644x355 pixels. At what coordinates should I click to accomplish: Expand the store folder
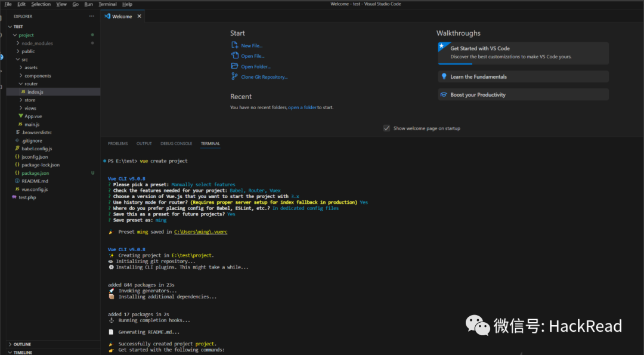pos(21,100)
